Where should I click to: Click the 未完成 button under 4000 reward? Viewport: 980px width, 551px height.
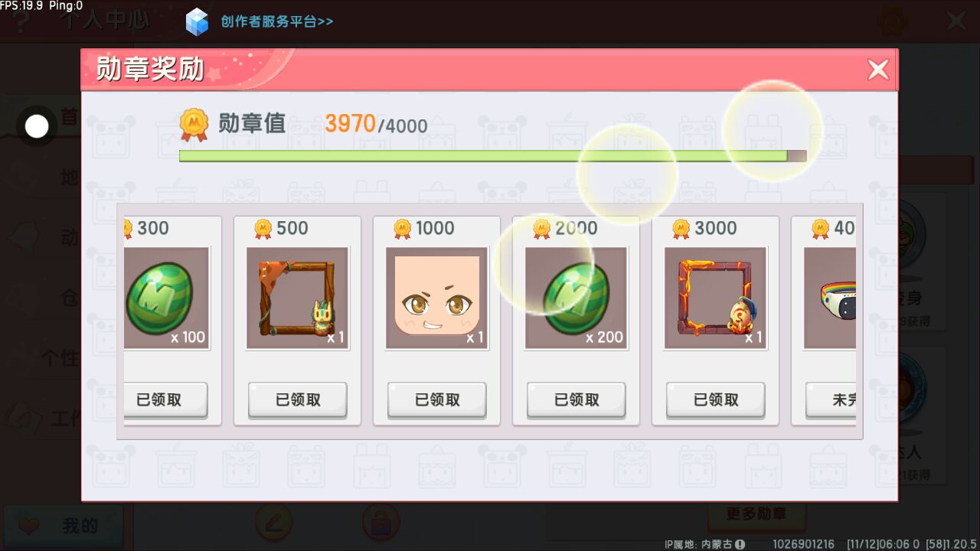tap(831, 399)
